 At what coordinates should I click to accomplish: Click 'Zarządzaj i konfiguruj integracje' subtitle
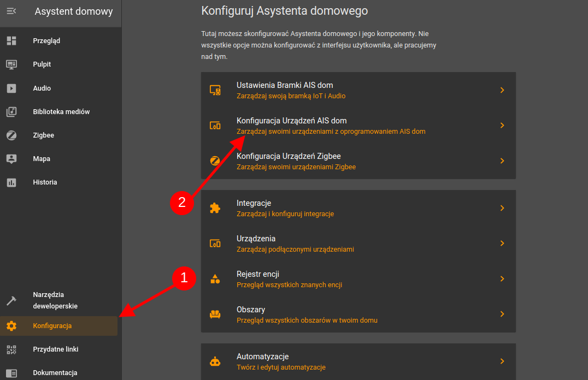pos(285,214)
